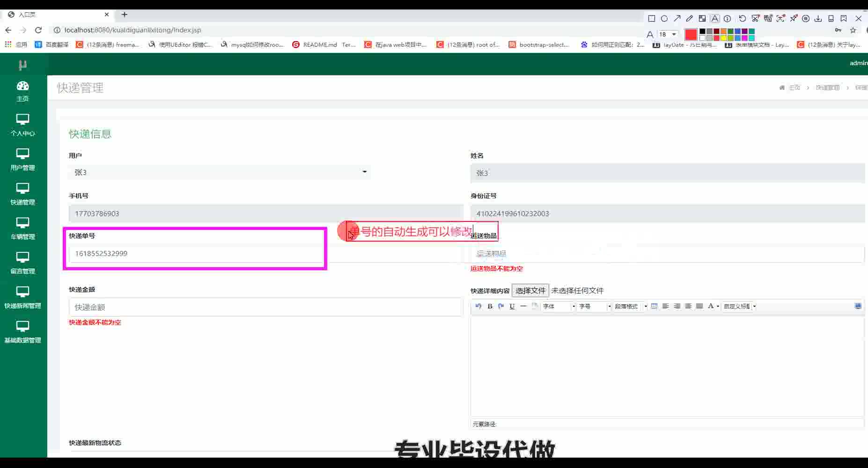Open the 字体 font family dropdown
Screen dimensions: 868x468
[x=558, y=307]
